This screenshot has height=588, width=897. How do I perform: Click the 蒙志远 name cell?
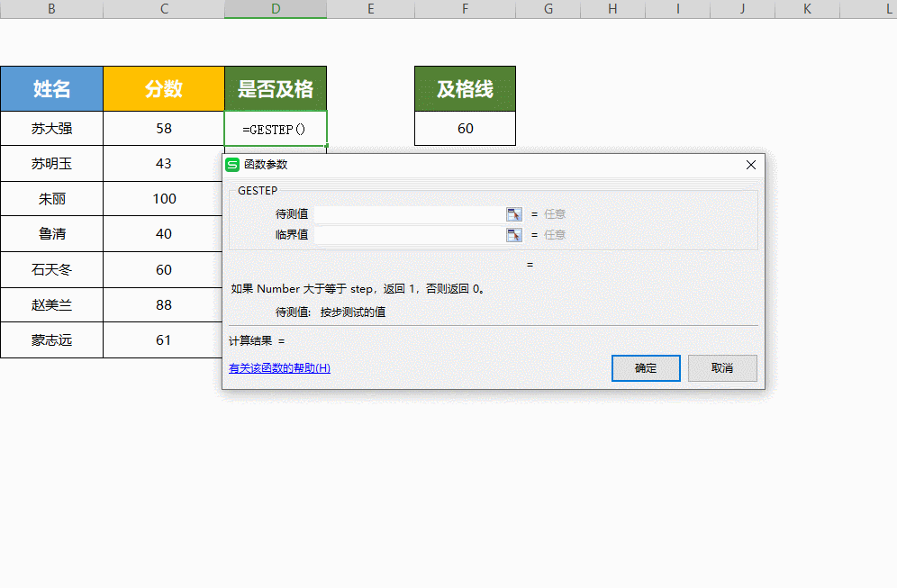point(51,340)
